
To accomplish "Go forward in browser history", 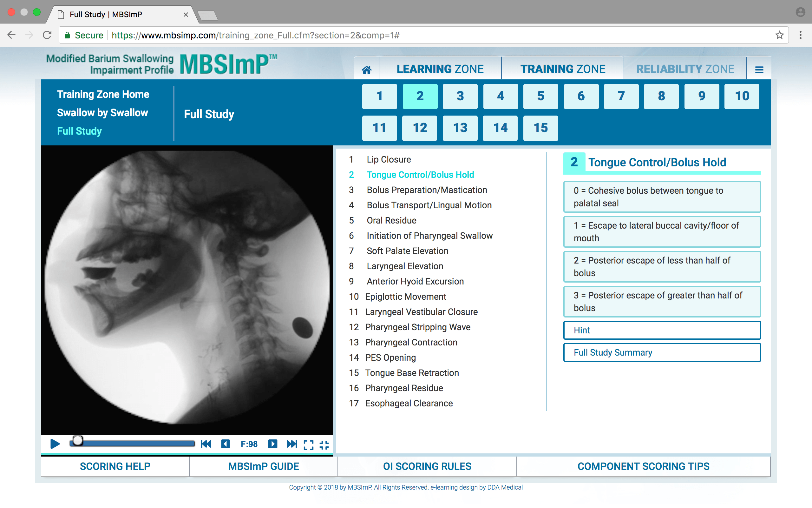I will [x=29, y=35].
